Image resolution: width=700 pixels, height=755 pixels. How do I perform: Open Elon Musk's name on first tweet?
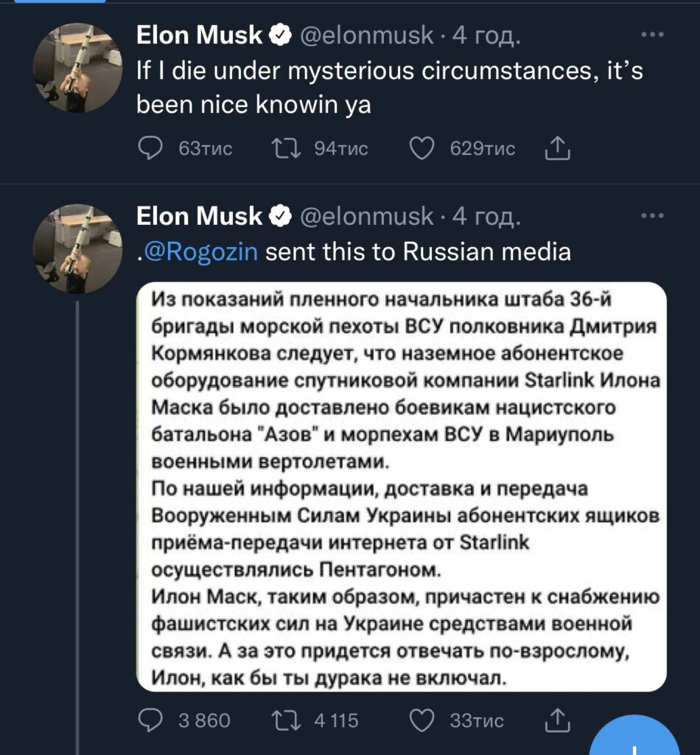point(199,35)
